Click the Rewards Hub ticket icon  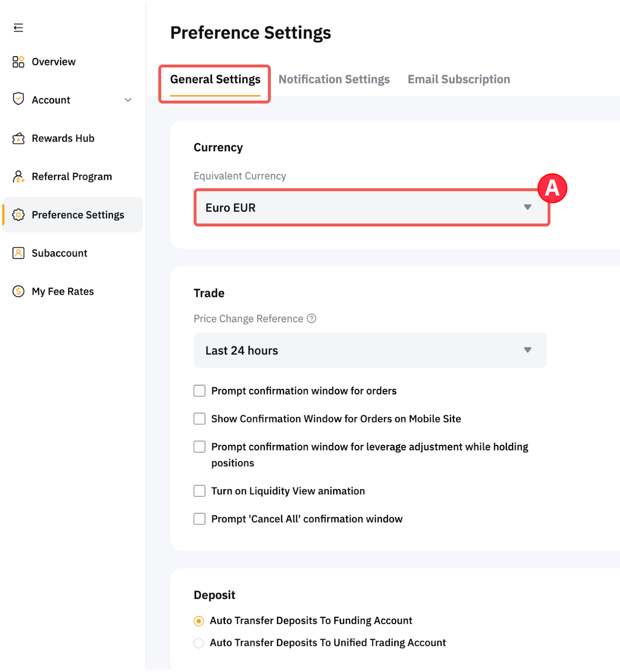coord(18,138)
